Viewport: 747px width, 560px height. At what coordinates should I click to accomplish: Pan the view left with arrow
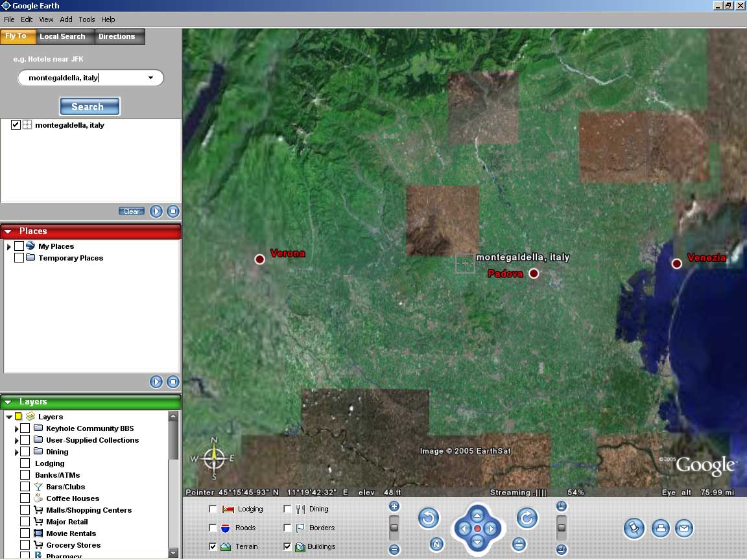tap(464, 529)
